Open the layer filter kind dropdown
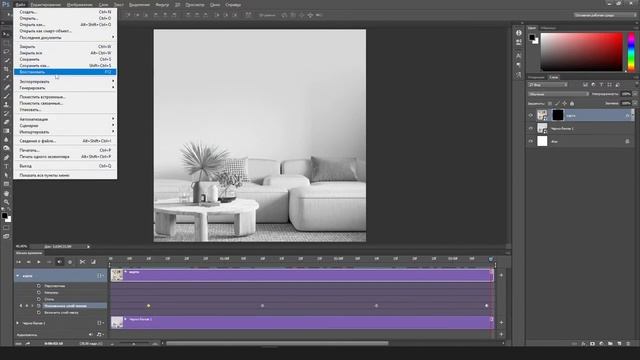Viewport: 640px width, 360px height. coord(547,85)
